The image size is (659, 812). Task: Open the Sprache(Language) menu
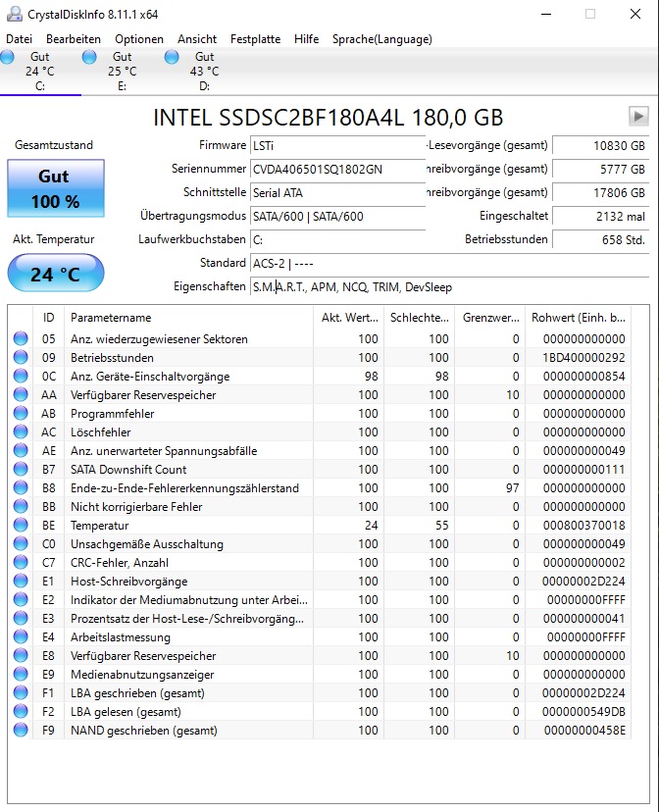(382, 39)
